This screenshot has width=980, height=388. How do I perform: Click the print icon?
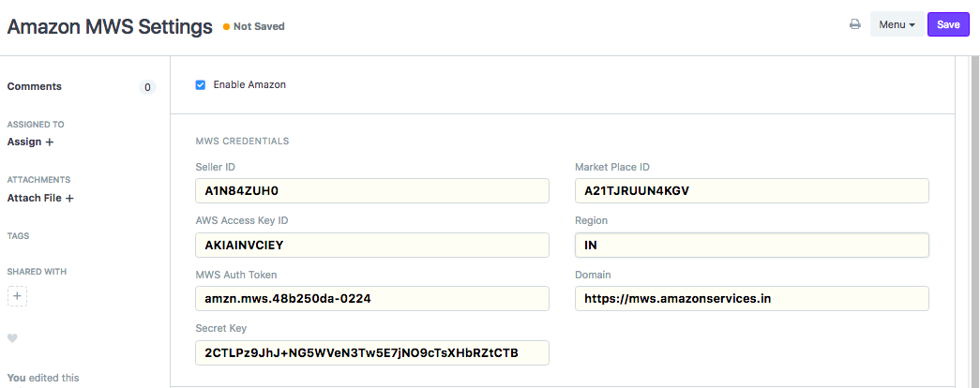[x=854, y=24]
